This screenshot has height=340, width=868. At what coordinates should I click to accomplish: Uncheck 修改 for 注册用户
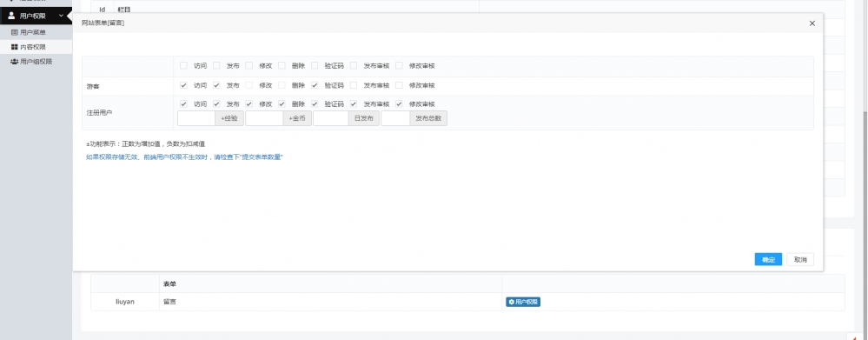click(x=249, y=104)
